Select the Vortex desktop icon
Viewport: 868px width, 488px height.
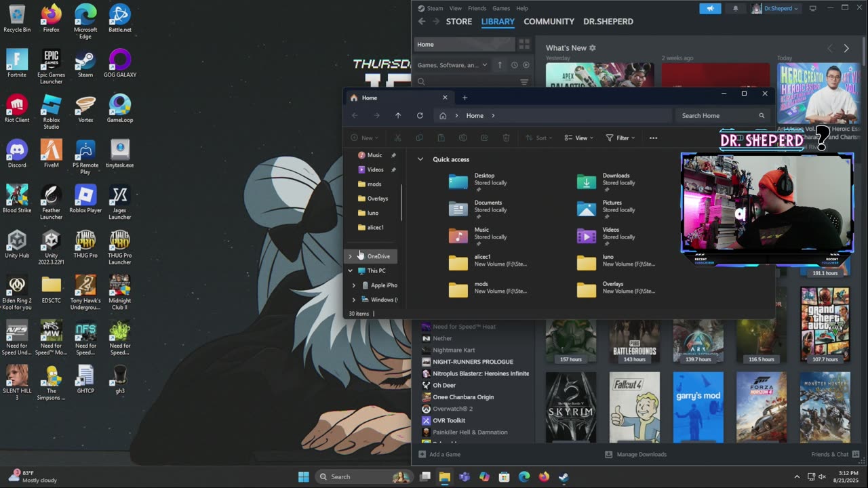coord(85,108)
